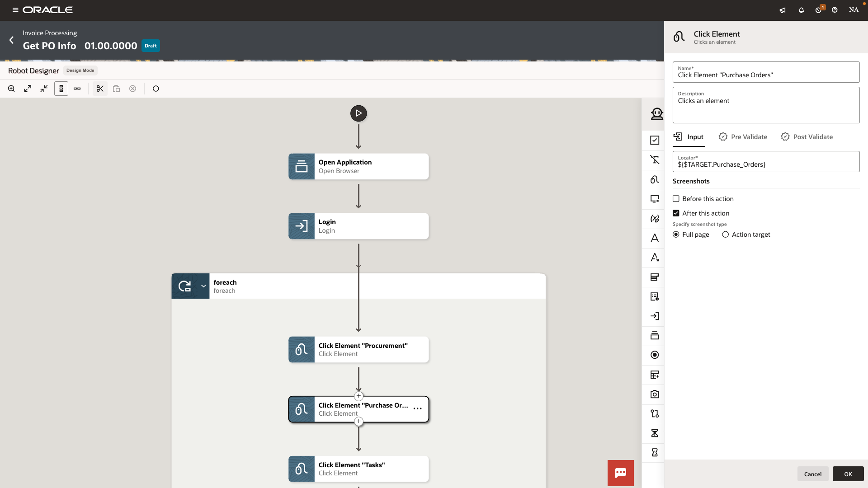Open the camera screenshot action in sidebar
The image size is (868, 488).
pyautogui.click(x=654, y=394)
